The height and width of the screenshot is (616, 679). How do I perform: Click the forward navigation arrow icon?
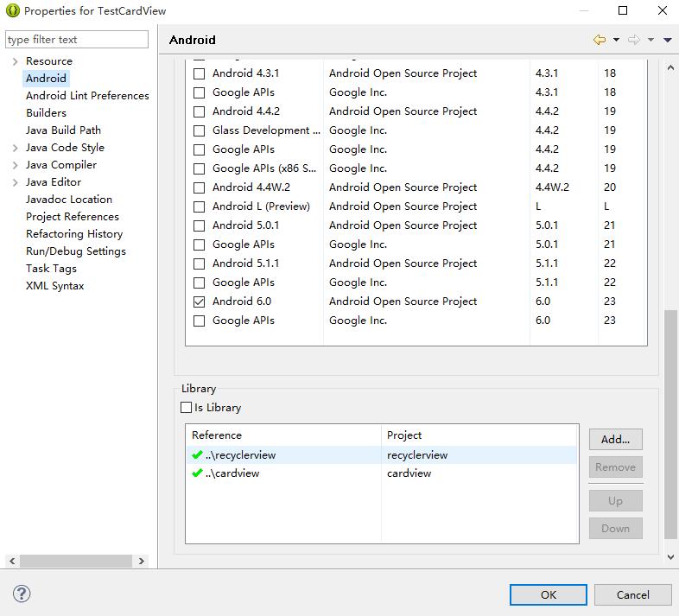[x=634, y=40]
